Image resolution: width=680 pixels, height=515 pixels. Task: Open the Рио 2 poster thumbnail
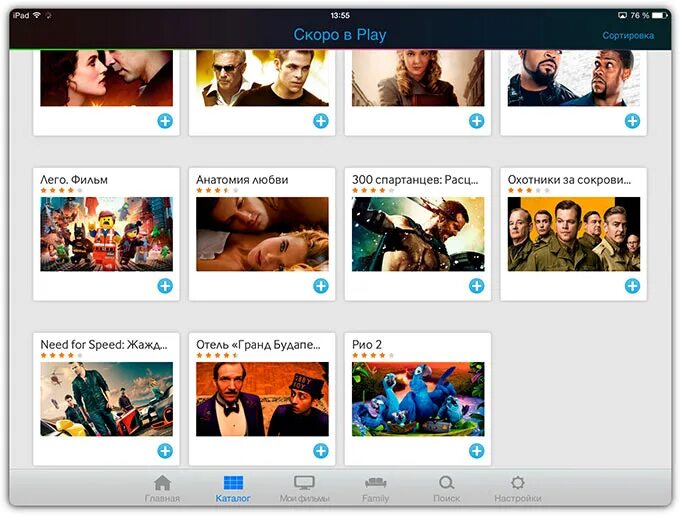[x=418, y=399]
